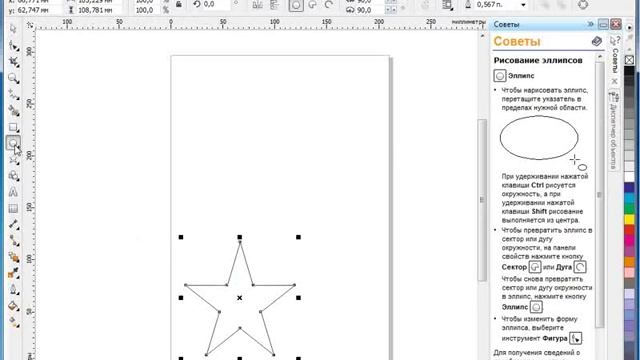640x360 pixels.
Task: Click the 'миллиметры' ruler unit label
Action: 469,22
